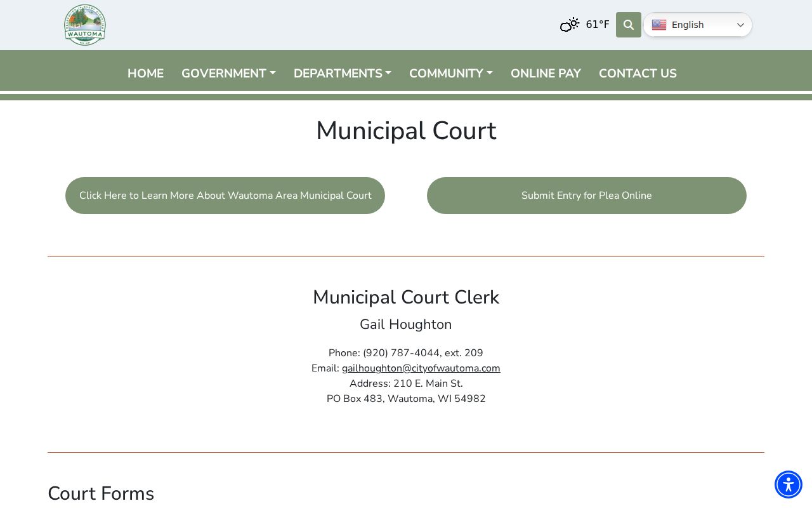Click the Wautoma city logo
This screenshot has width=812, height=508.
(x=85, y=25)
